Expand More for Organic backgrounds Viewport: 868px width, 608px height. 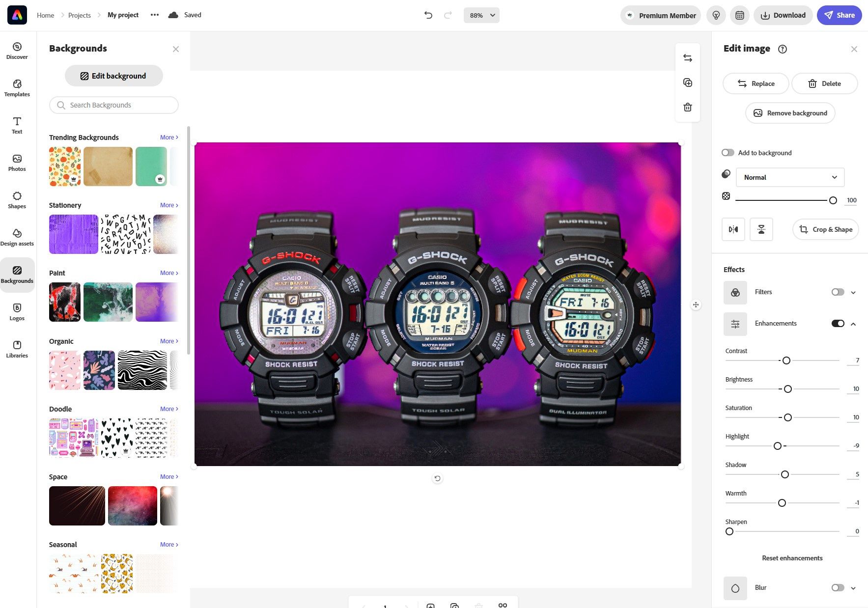click(x=169, y=341)
